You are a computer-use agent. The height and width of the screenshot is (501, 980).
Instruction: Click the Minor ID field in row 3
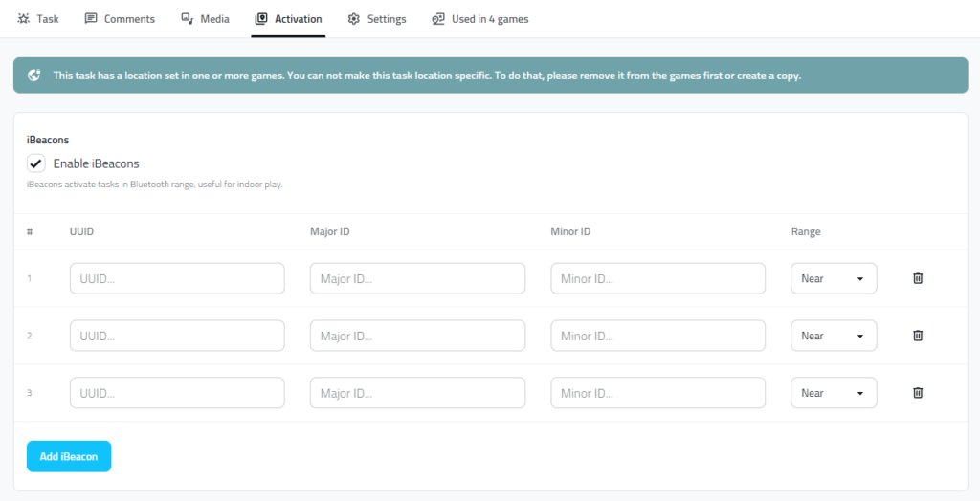(657, 393)
